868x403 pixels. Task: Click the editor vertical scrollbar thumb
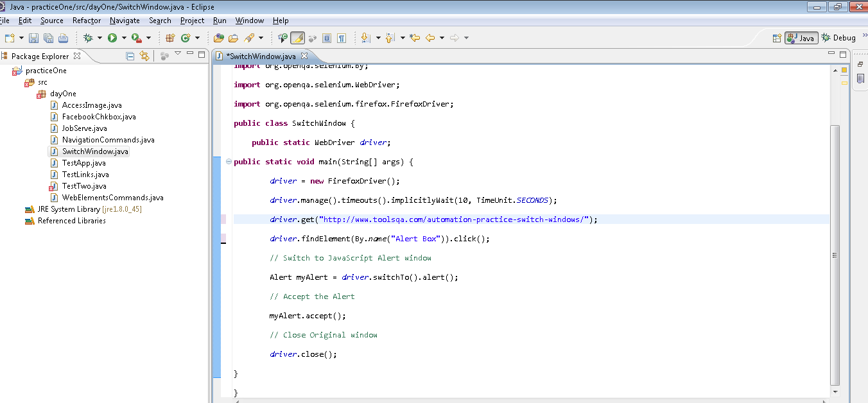coord(835,254)
